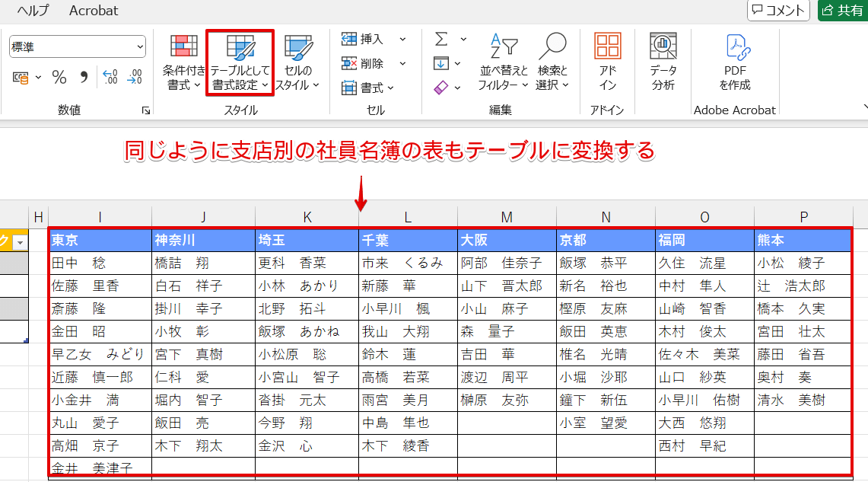Open セルのスタイル (Cell Styles) gallery
The image size is (868, 482).
[297, 61]
